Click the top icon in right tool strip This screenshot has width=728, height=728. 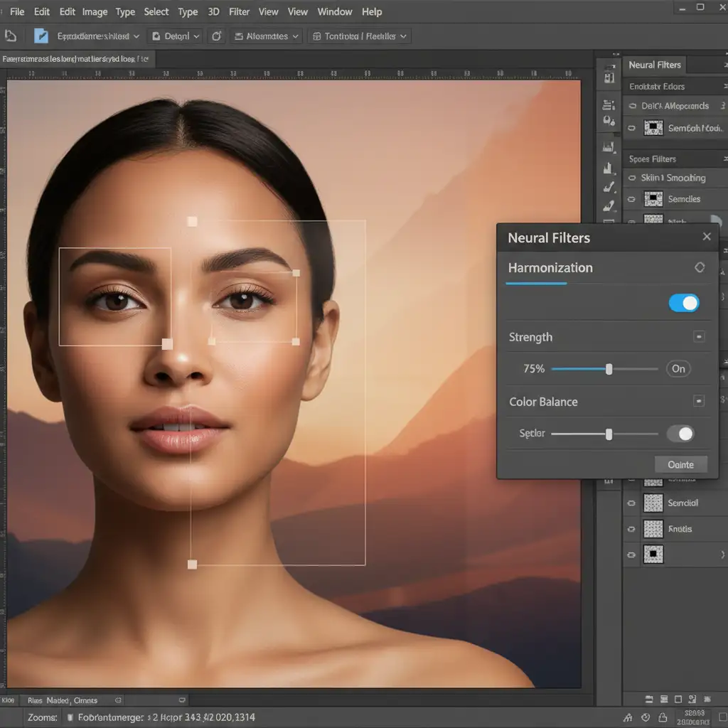tap(609, 75)
